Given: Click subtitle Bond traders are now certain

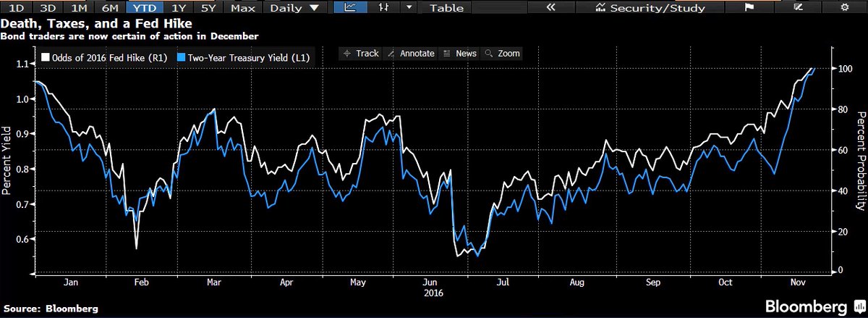Looking at the screenshot, I should coord(129,35).
